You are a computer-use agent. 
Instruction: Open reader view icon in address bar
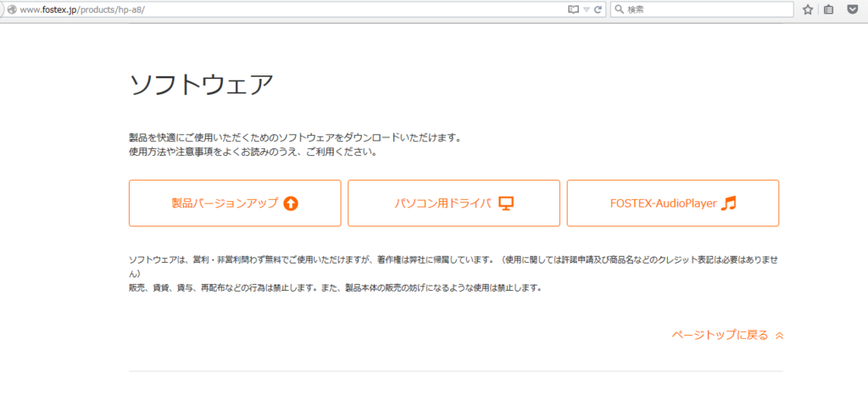pyautogui.click(x=573, y=10)
